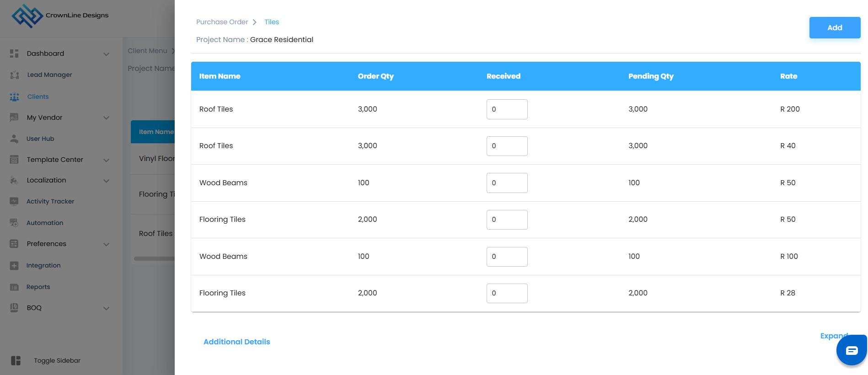The height and width of the screenshot is (375, 868).
Task: Expand the Preferences chevron
Action: pyautogui.click(x=106, y=244)
